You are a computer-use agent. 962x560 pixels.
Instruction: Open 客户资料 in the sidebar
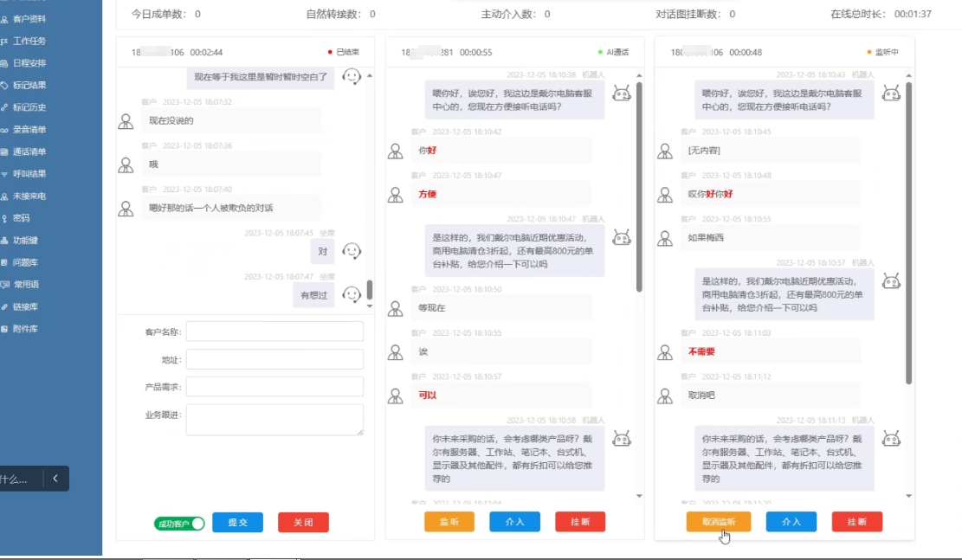point(29,19)
